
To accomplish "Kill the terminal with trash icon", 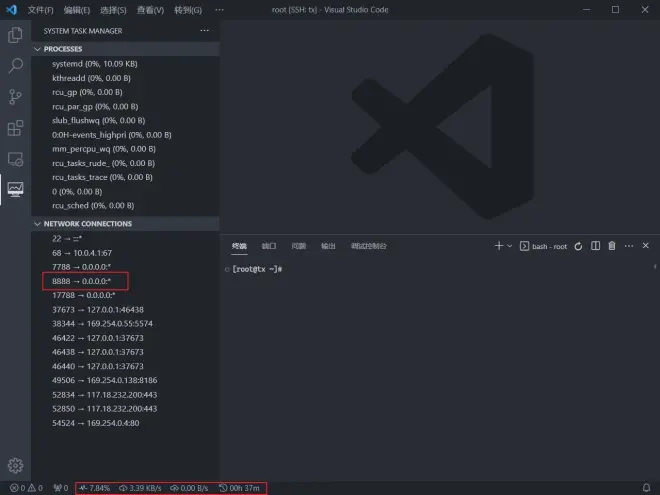I will (x=612, y=246).
